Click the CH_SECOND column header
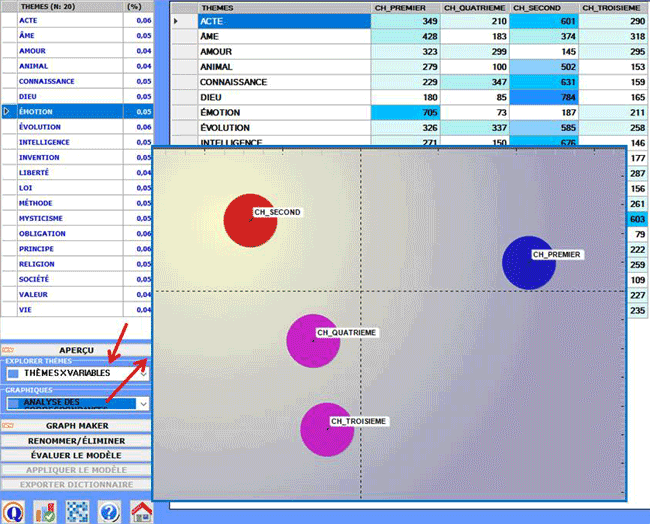Screen dimensions: 650x524 tap(545, 7)
